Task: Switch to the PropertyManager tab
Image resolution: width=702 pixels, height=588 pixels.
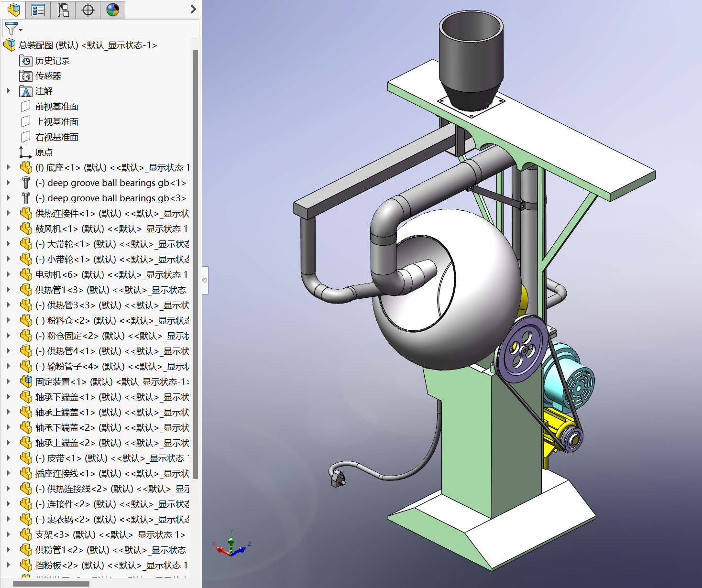Action: coord(38,10)
